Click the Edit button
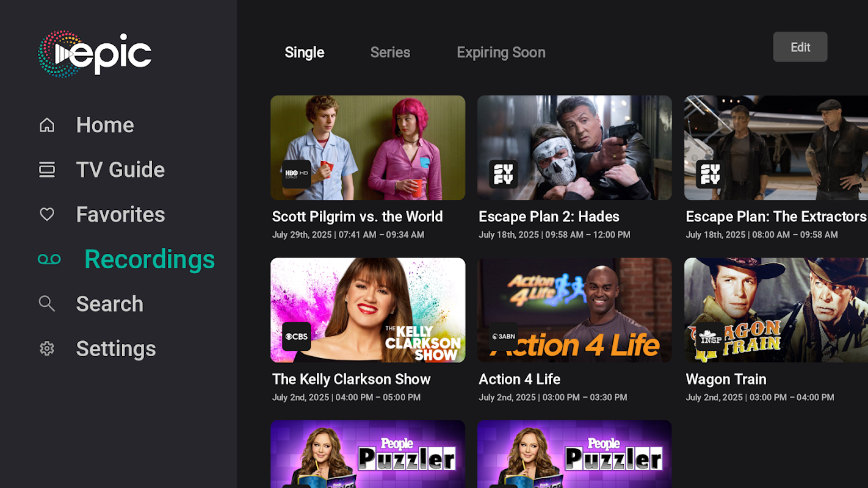 click(800, 47)
